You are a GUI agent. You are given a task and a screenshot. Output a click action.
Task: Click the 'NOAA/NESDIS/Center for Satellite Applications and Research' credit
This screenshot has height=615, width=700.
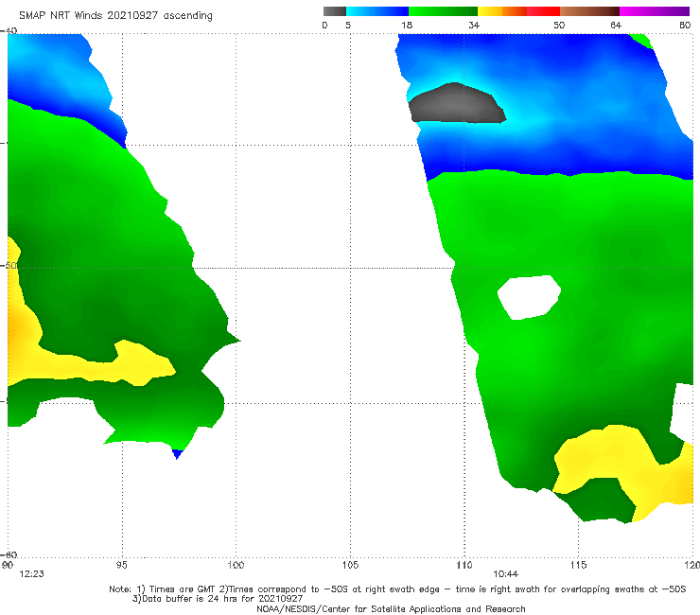click(x=391, y=608)
